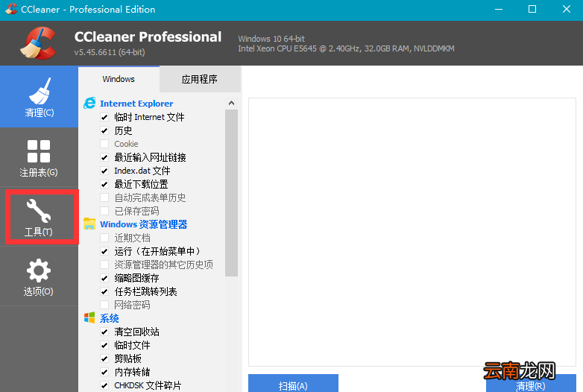Uncheck 内存转储 checkbox

click(x=104, y=372)
